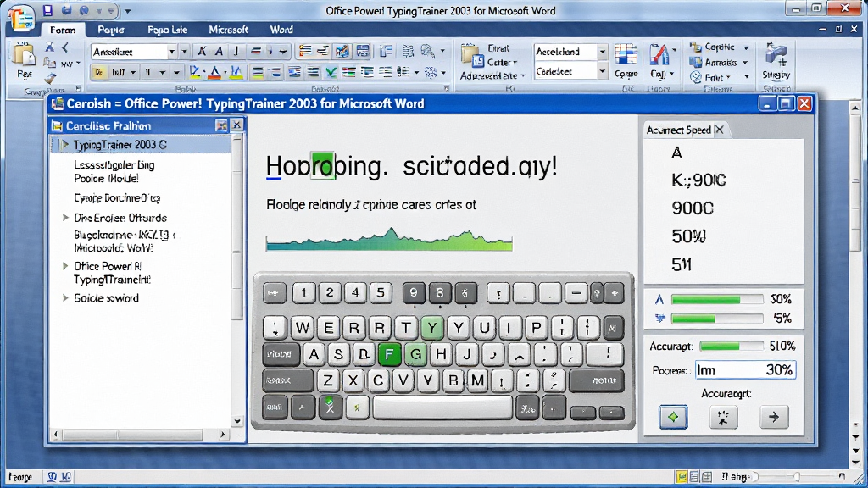This screenshot has height=488, width=868.
Task: Click the H key on virtual keyboard
Action: pos(441,353)
